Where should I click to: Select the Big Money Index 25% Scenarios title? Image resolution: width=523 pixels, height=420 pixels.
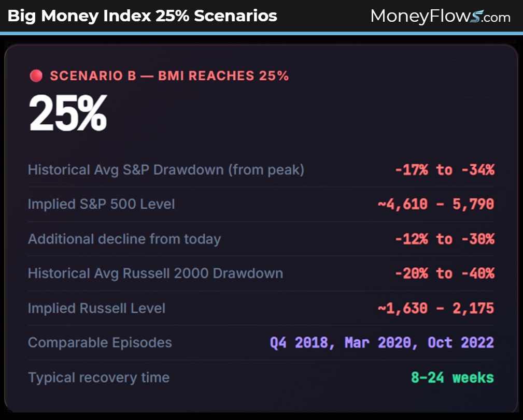tap(143, 16)
